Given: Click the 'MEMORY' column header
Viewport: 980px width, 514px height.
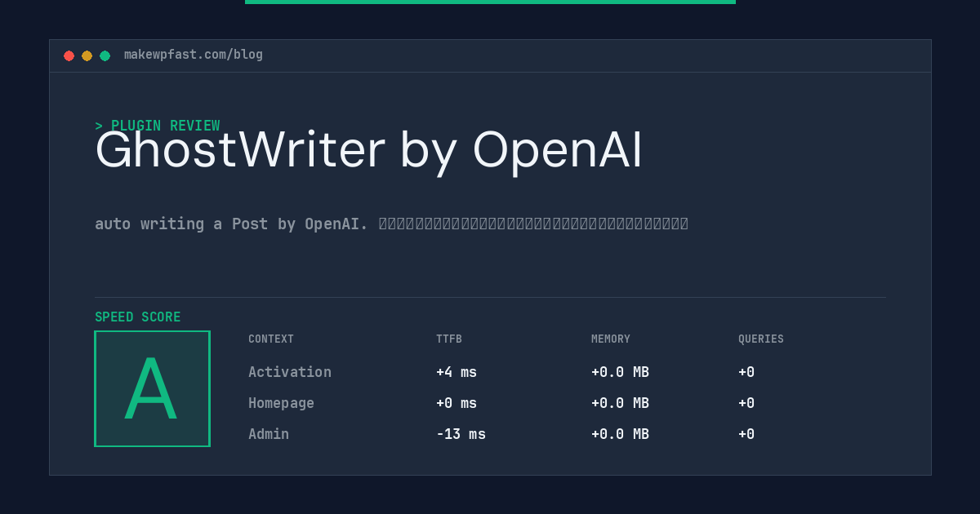Looking at the screenshot, I should point(611,339).
